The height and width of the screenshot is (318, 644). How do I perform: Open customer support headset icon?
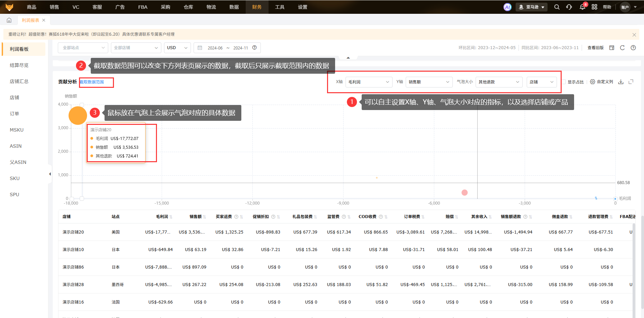click(x=569, y=7)
